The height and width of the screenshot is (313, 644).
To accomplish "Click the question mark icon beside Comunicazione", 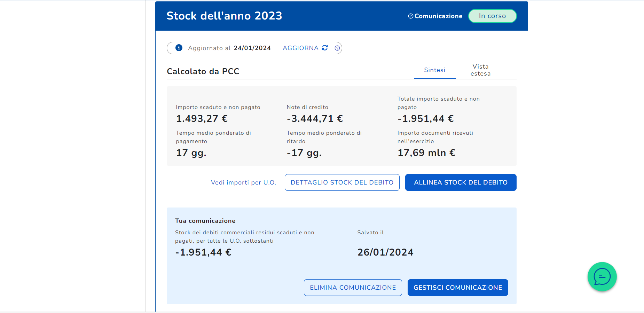I will (x=411, y=16).
